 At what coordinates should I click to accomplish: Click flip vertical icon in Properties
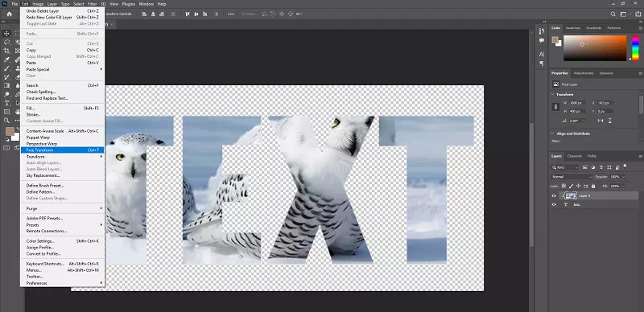pyautogui.click(x=610, y=121)
